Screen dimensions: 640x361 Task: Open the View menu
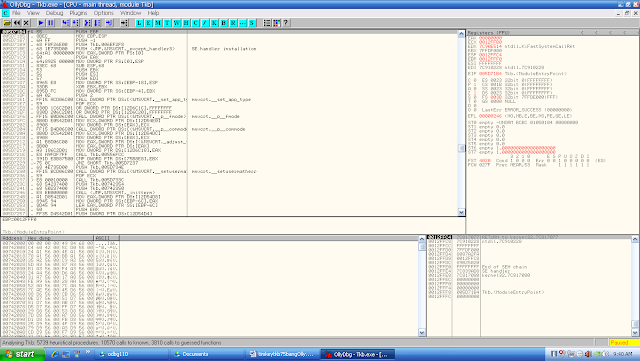(33, 13)
